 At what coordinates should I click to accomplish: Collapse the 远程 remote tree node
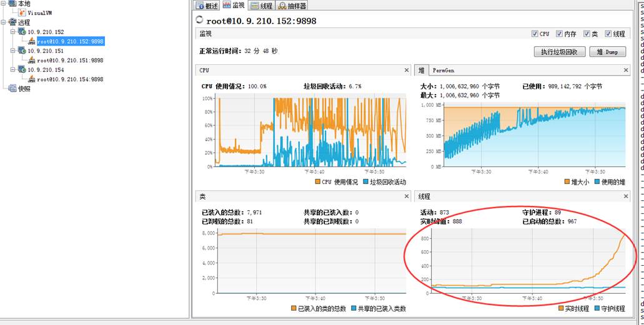point(3,22)
